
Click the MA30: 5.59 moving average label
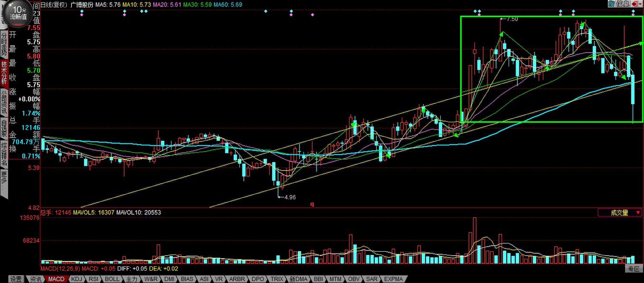coord(197,5)
